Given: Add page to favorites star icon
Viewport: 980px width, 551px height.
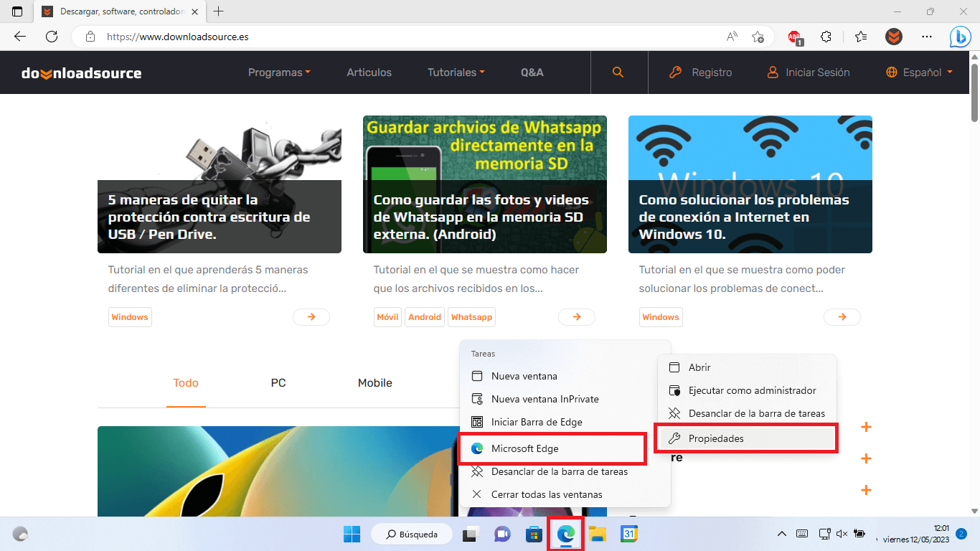Looking at the screenshot, I should point(758,37).
